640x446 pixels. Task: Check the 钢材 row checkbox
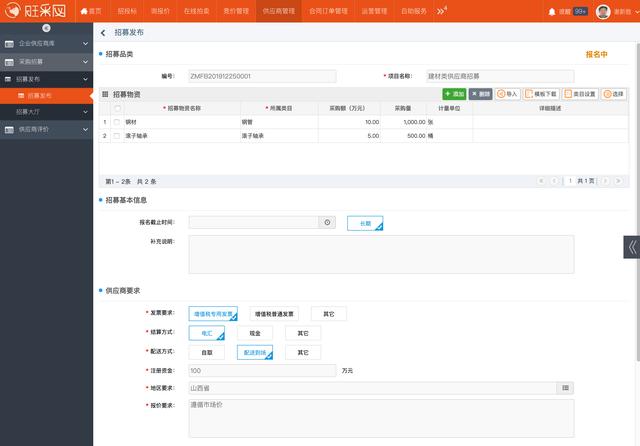pos(117,122)
